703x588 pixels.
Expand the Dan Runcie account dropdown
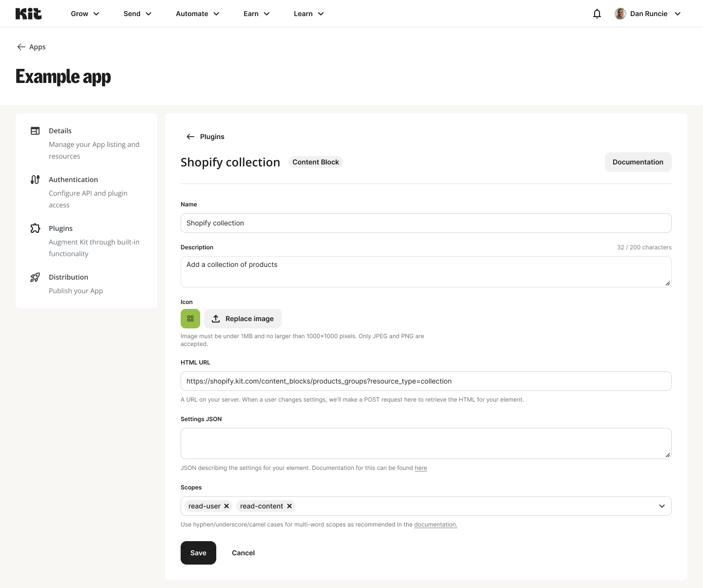[678, 14]
